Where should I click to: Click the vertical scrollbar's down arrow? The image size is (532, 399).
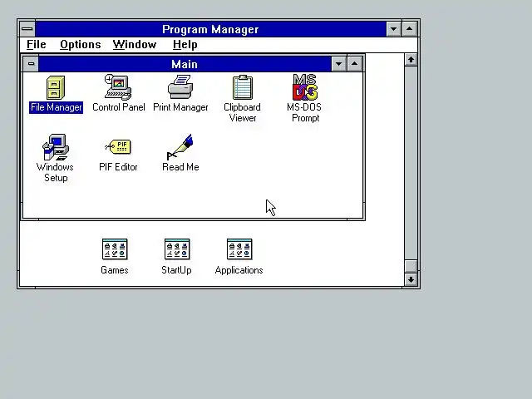pyautogui.click(x=411, y=279)
